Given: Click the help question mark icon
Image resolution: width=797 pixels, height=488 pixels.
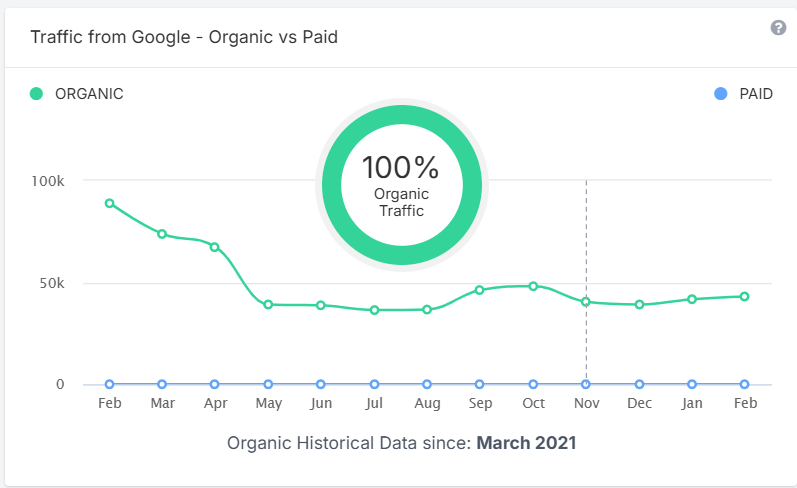Looking at the screenshot, I should (778, 28).
